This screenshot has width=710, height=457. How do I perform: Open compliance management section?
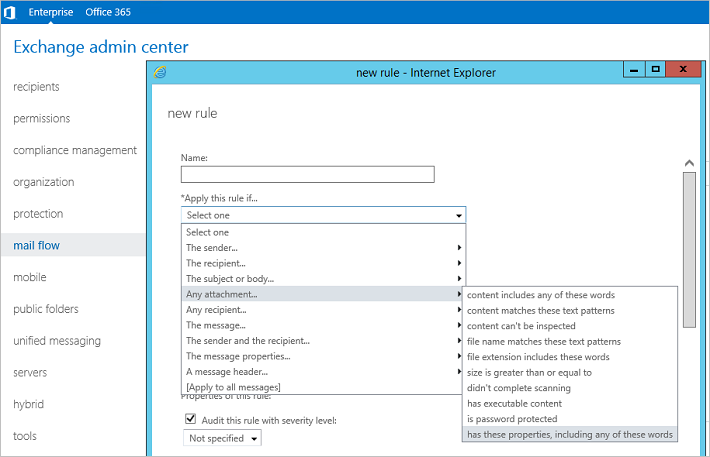[x=75, y=150]
